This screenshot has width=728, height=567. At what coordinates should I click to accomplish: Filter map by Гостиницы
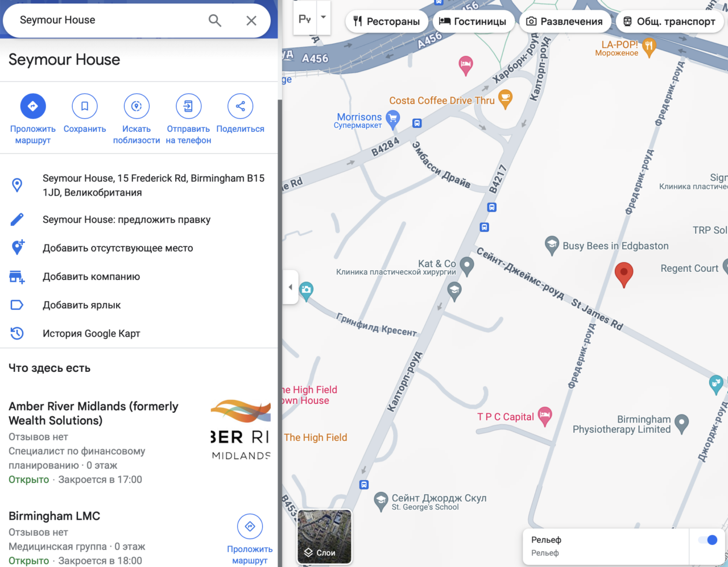pos(474,22)
